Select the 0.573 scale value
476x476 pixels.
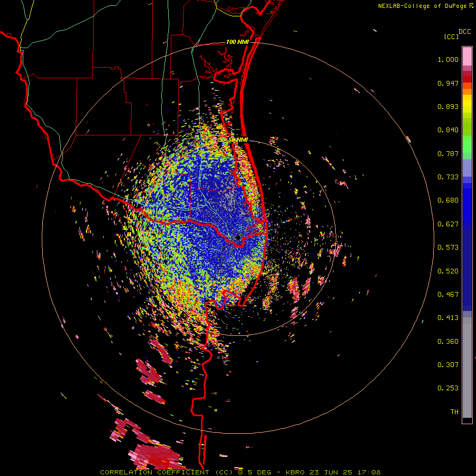[448, 248]
